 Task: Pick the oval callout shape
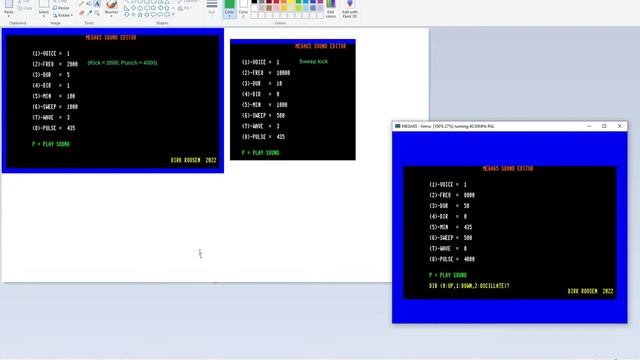point(160,14)
